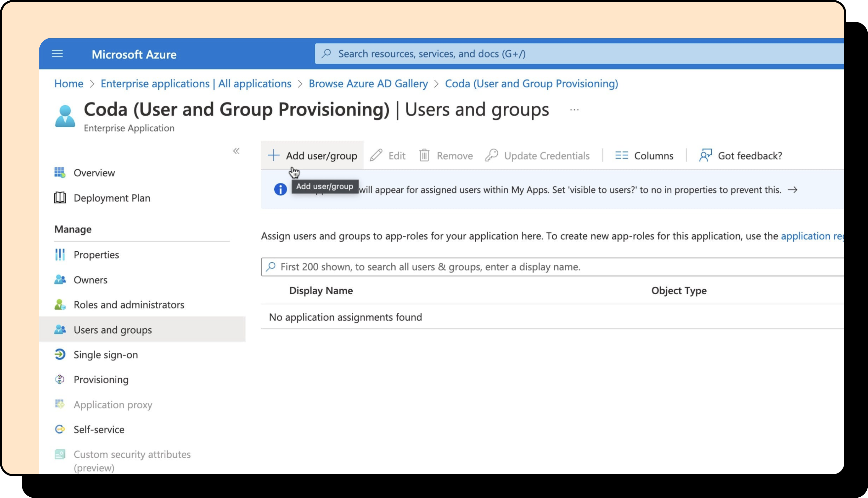The height and width of the screenshot is (498, 868).
Task: Open Overview in the sidebar
Action: point(94,173)
